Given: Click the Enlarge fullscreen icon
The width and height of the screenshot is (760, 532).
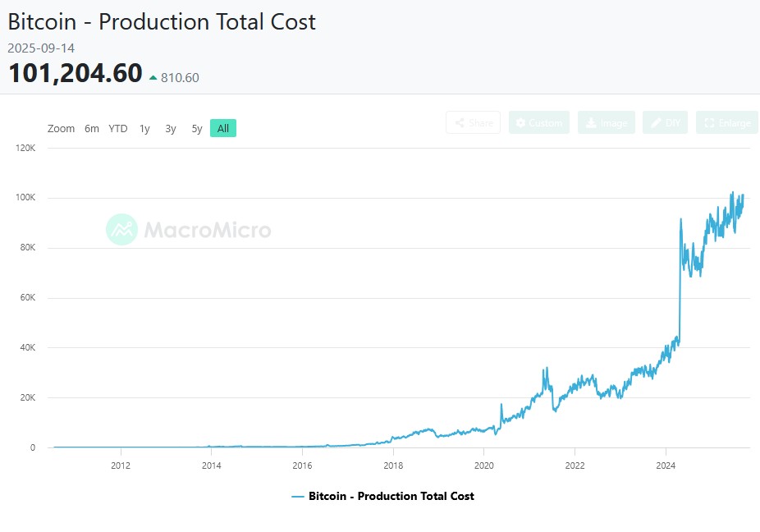Looking at the screenshot, I should click(x=709, y=122).
